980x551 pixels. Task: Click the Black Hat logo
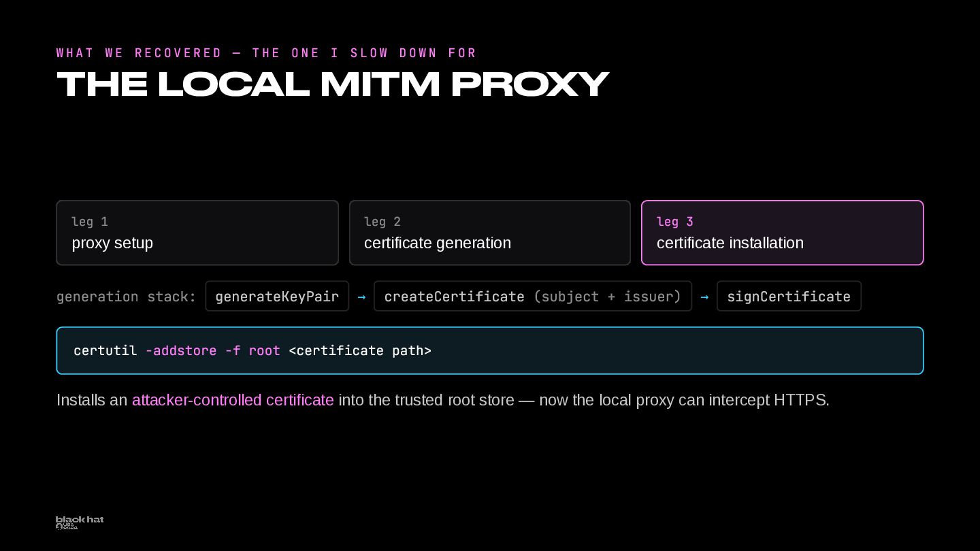(80, 522)
